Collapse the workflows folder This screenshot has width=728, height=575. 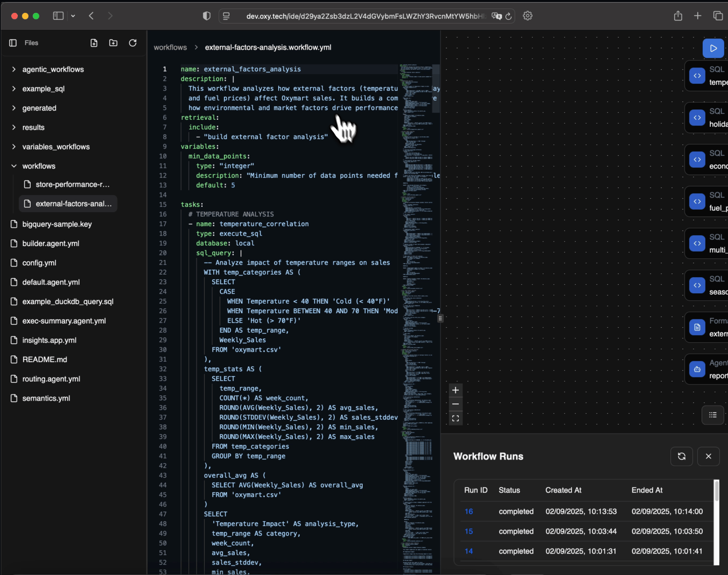39,166
